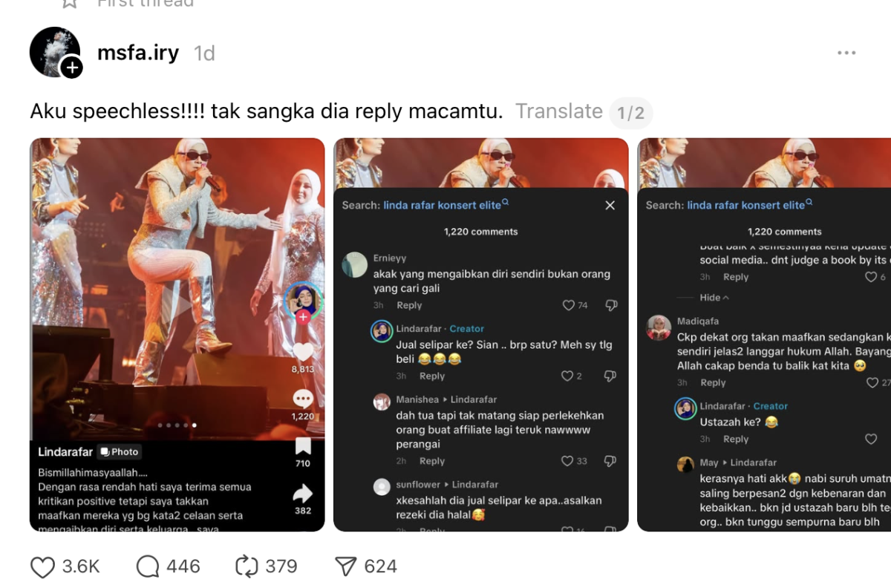The height and width of the screenshot is (588, 891).
Task: Click the 1/2 thread counter badge
Action: click(631, 113)
